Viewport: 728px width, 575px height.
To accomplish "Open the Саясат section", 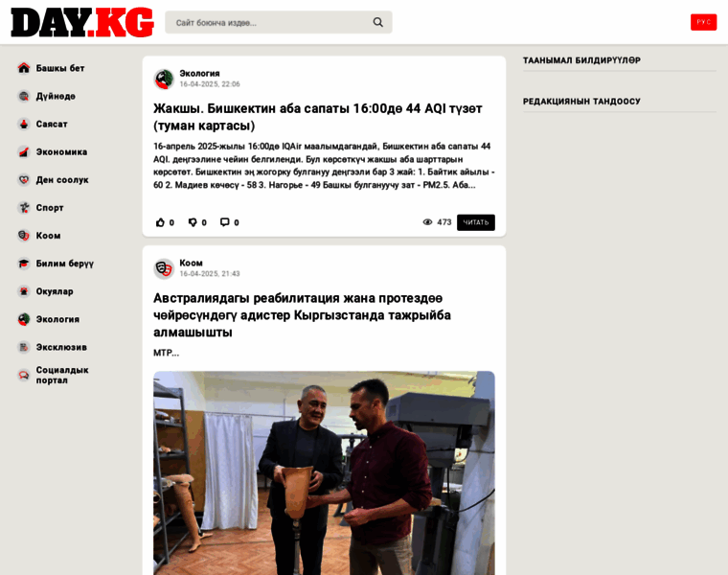I will coord(52,124).
